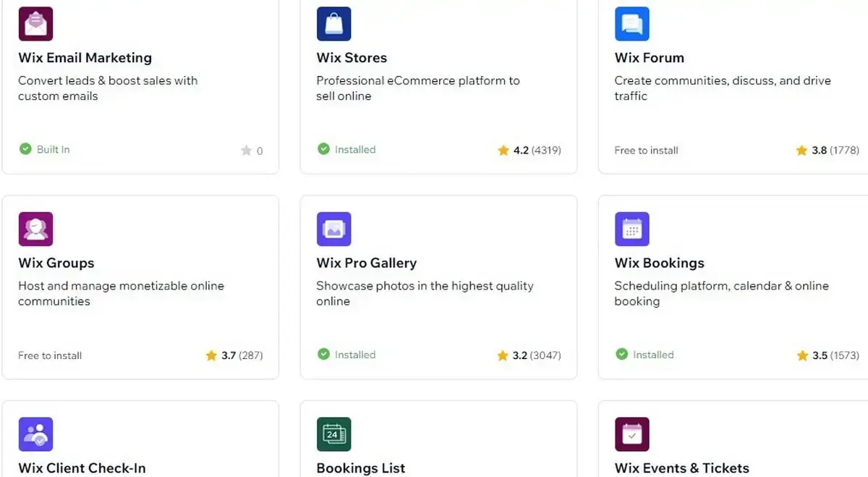Click the Wix Forum chat bubble icon
Viewport: 868px width, 477px height.
(x=631, y=24)
